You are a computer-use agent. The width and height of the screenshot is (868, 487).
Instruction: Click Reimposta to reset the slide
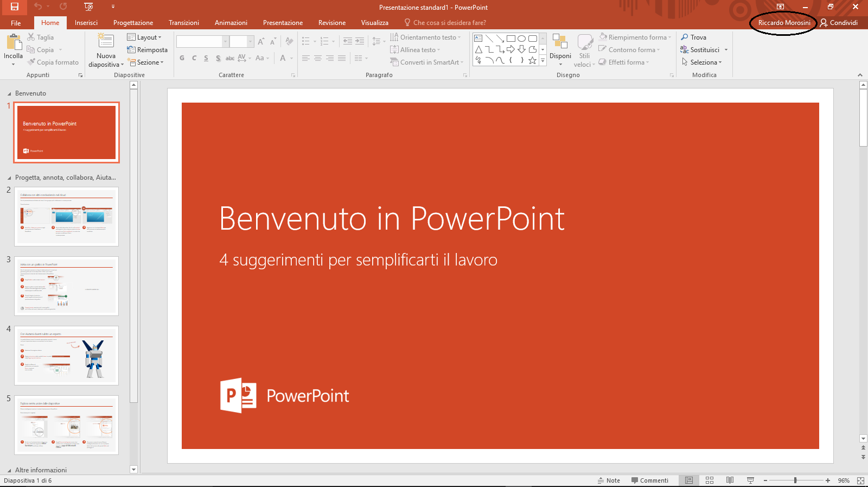click(x=148, y=50)
